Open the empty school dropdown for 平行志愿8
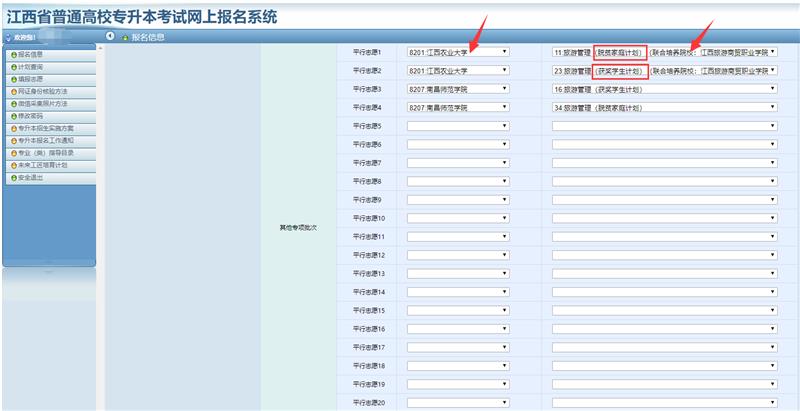800x411 pixels. point(458,181)
